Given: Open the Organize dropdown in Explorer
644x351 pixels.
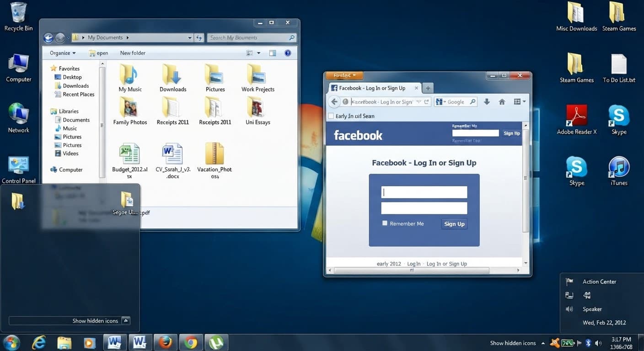Looking at the screenshot, I should [x=63, y=53].
